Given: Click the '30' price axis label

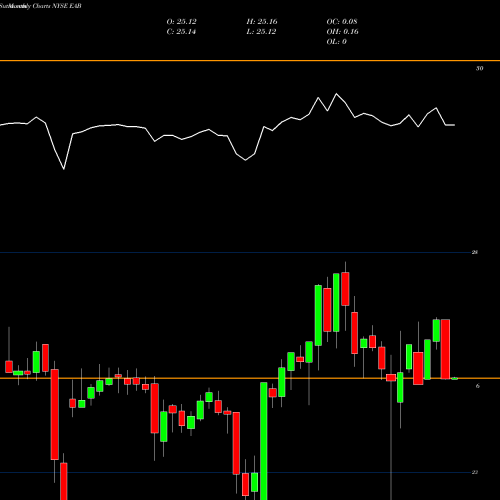Looking at the screenshot, I should tap(479, 68).
